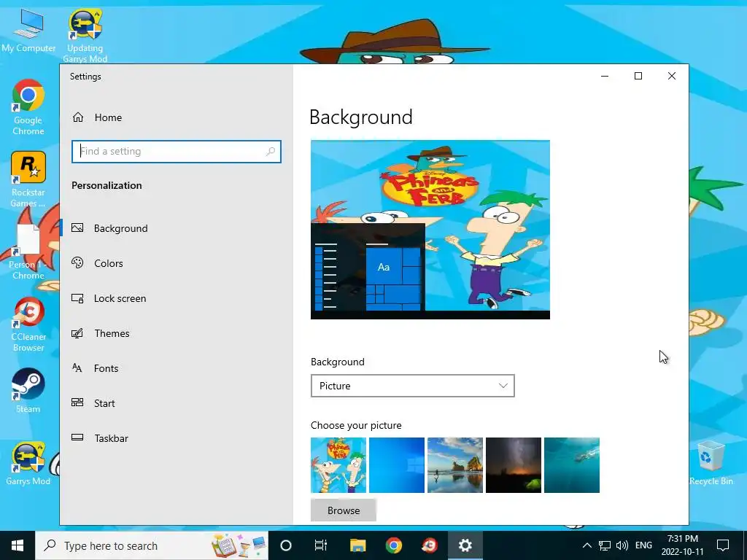Image resolution: width=747 pixels, height=560 pixels.
Task: Click the network icon in system tray
Action: click(605, 545)
